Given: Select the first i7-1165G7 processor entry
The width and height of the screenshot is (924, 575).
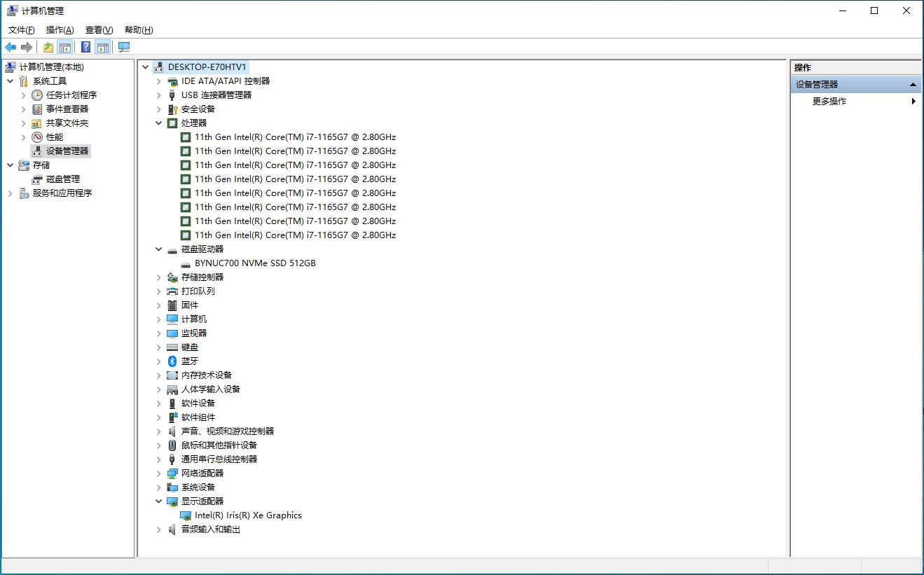Looking at the screenshot, I should pyautogui.click(x=295, y=137).
